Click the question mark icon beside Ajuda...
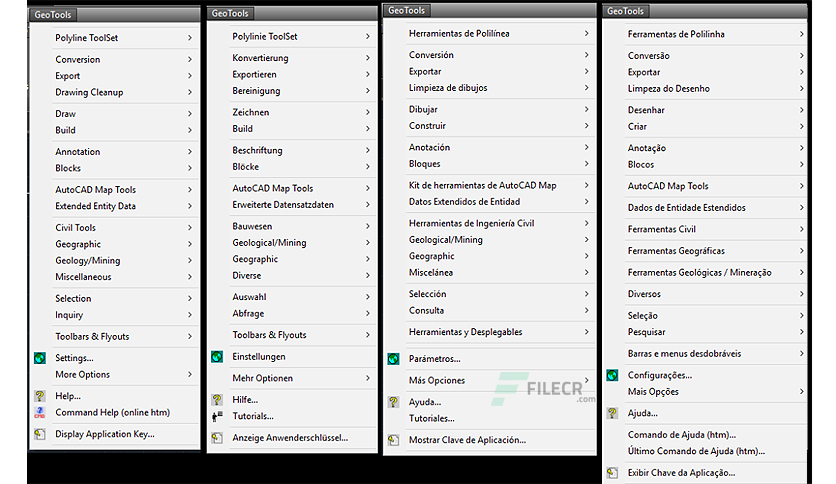The width and height of the screenshot is (836, 484). click(x=612, y=413)
